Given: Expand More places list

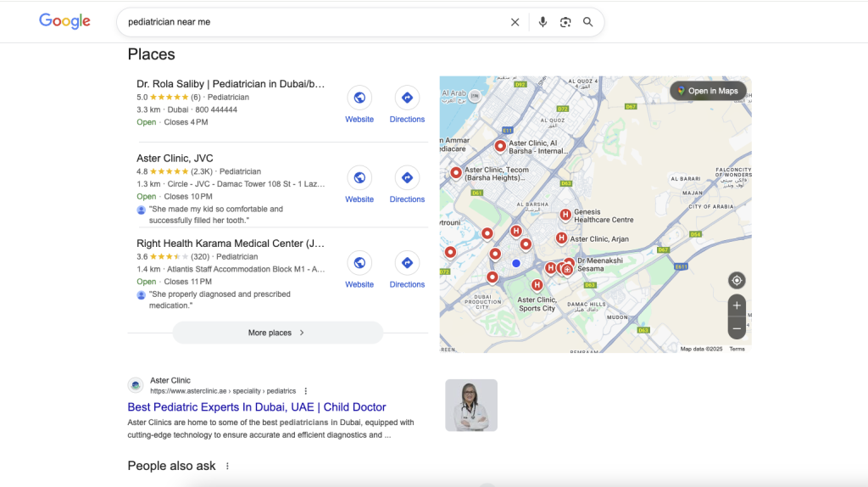Looking at the screenshot, I should (277, 333).
